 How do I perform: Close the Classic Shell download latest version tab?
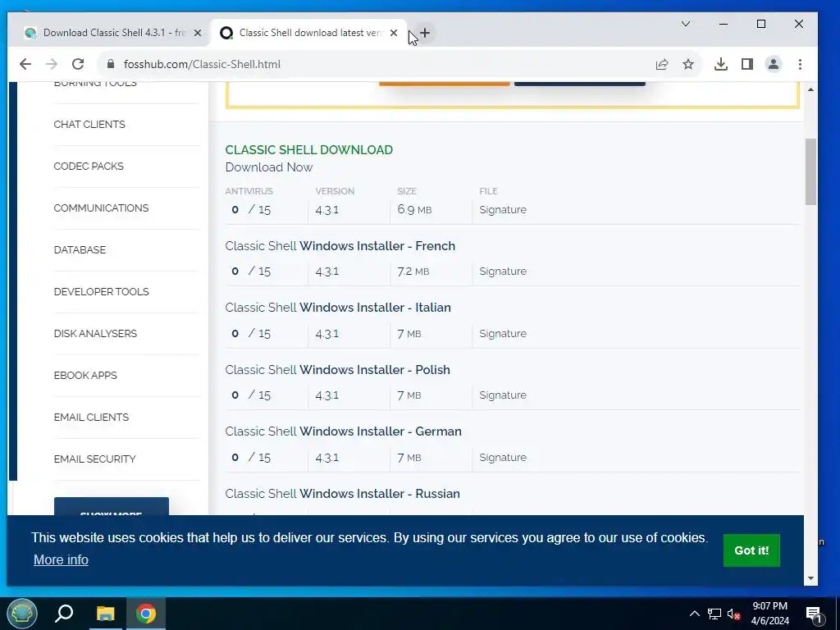tap(394, 33)
